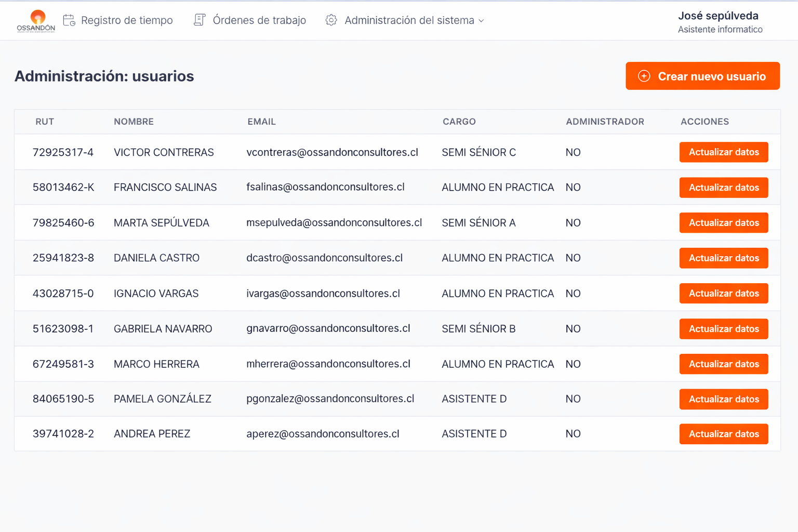The width and height of the screenshot is (798, 532).
Task: Click the plus icon in Crear nuevo usuario
Action: click(644, 76)
